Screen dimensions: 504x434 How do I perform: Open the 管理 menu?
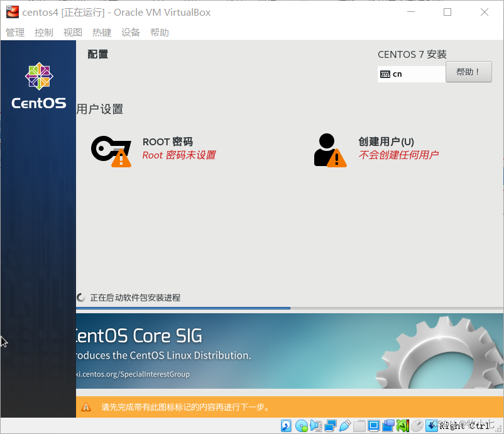click(x=15, y=33)
